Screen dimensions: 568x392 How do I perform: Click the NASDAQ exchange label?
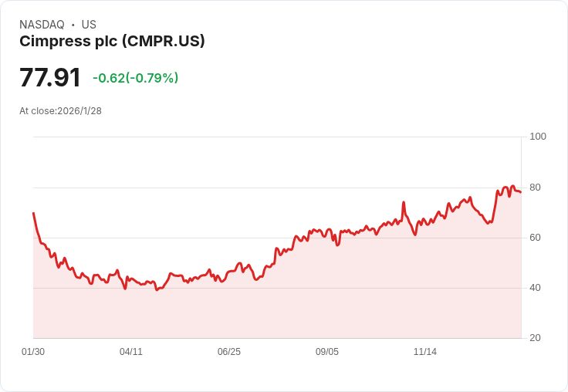[x=42, y=25]
